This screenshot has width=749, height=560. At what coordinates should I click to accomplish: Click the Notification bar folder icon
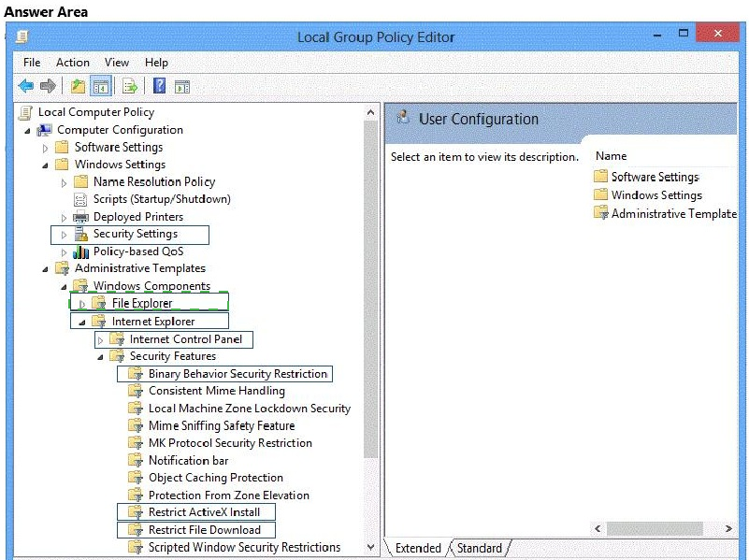pos(136,461)
